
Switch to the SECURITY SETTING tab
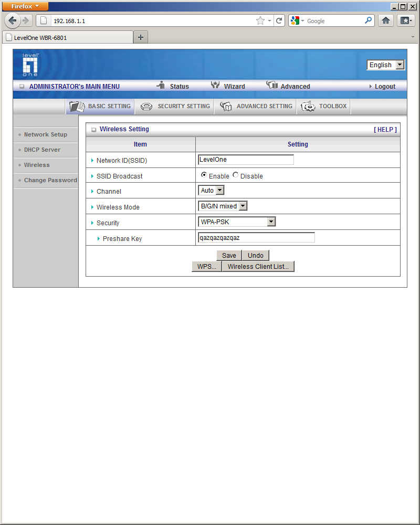pos(174,107)
